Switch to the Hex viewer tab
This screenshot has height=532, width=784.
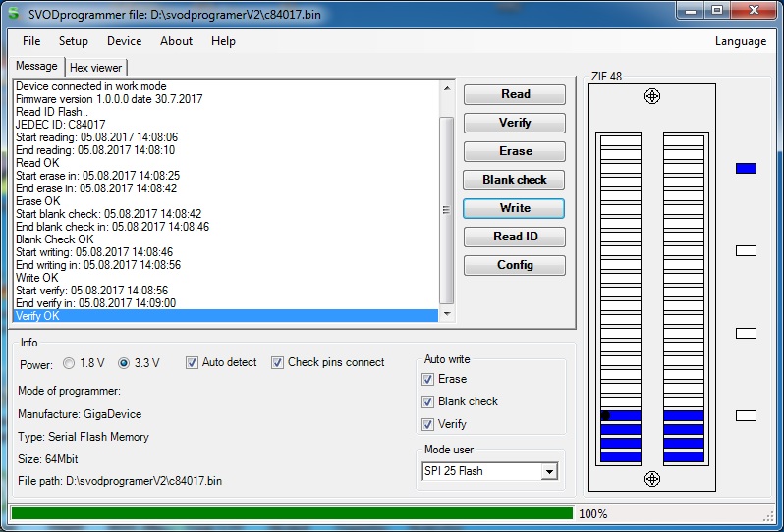pyautogui.click(x=95, y=68)
